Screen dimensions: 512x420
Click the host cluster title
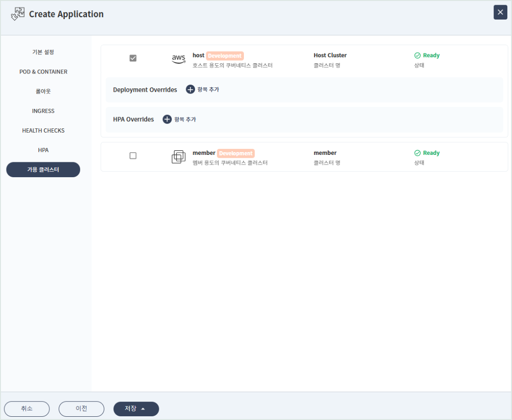[199, 55]
